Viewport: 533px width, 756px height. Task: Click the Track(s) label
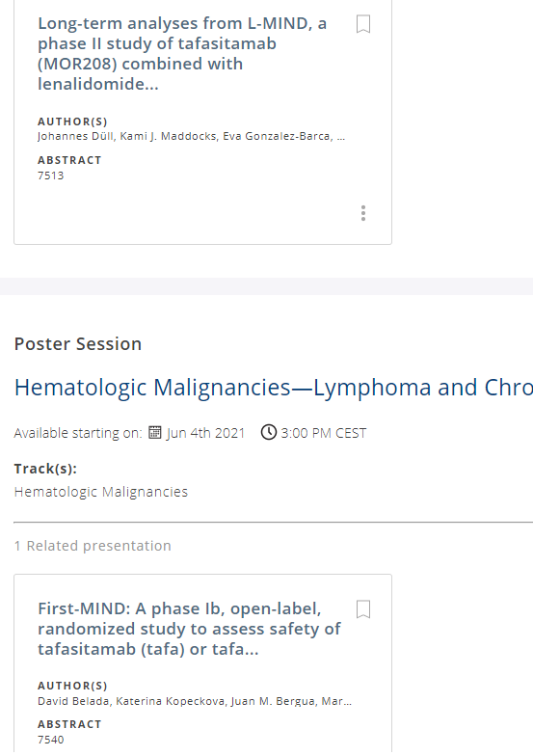45,469
